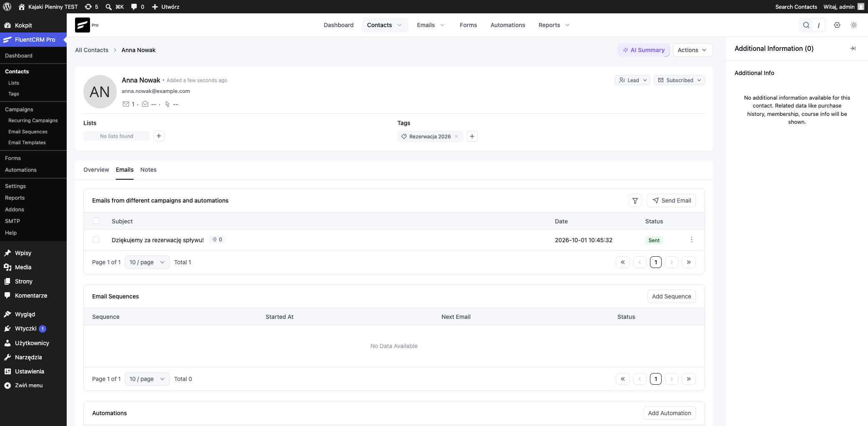Expand the Contacts top menu
The height and width of the screenshot is (426, 868).
pyautogui.click(x=384, y=25)
